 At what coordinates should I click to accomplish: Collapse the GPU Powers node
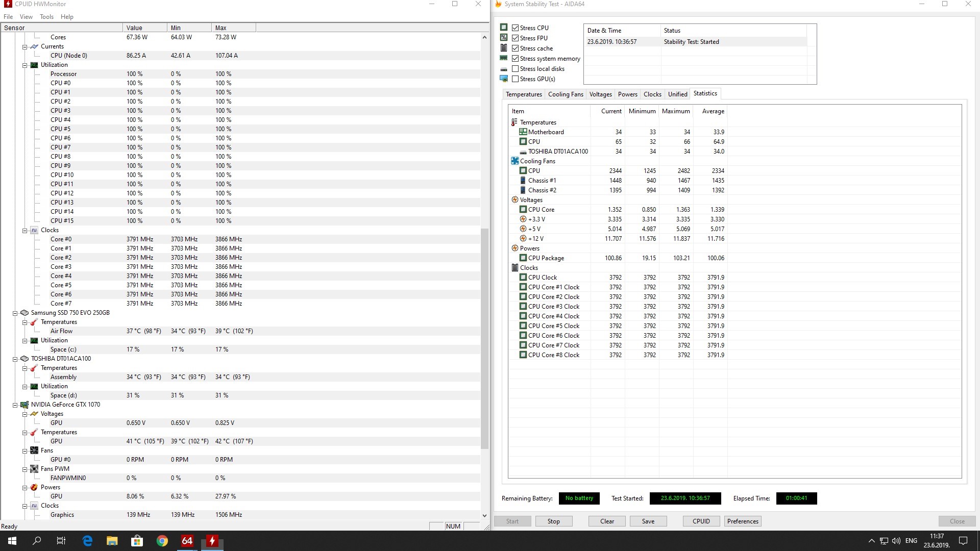coord(24,487)
